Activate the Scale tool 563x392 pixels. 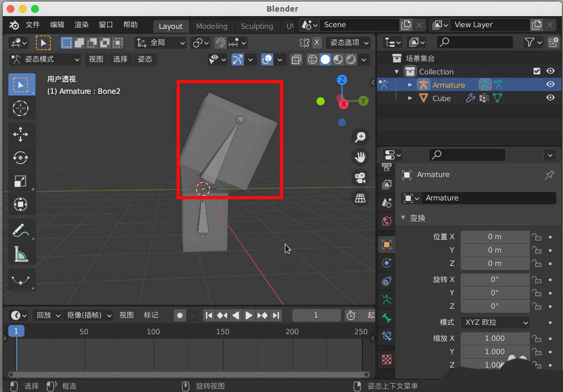(21, 181)
